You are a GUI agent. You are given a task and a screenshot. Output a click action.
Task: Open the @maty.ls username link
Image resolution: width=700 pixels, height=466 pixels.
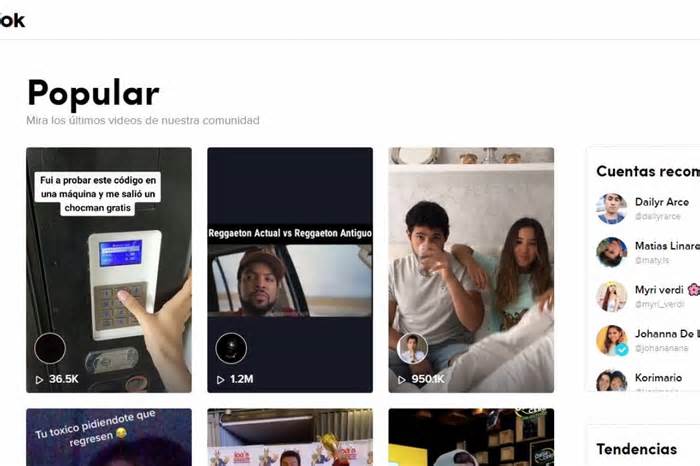pos(652,260)
